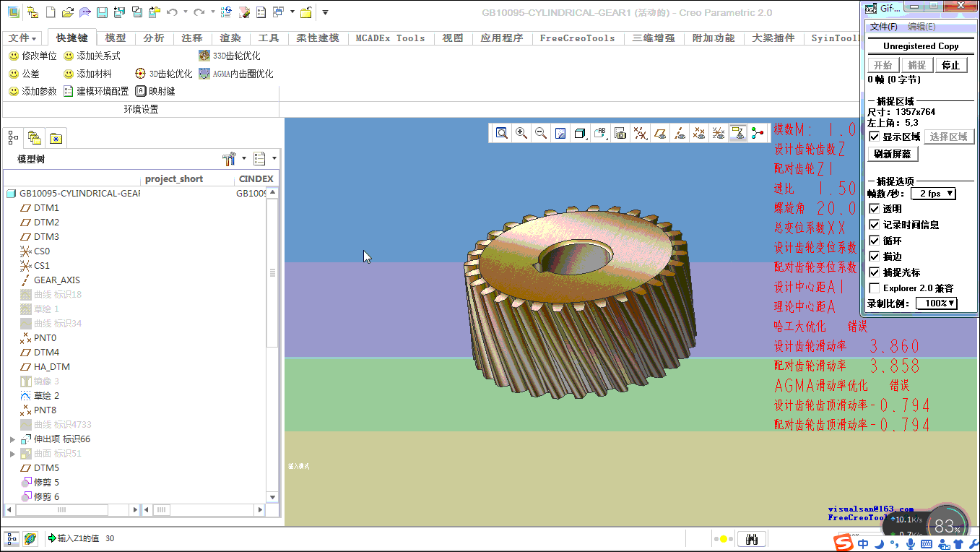Open the 录制比例 100% dropdown
The image size is (980, 552).
point(937,303)
